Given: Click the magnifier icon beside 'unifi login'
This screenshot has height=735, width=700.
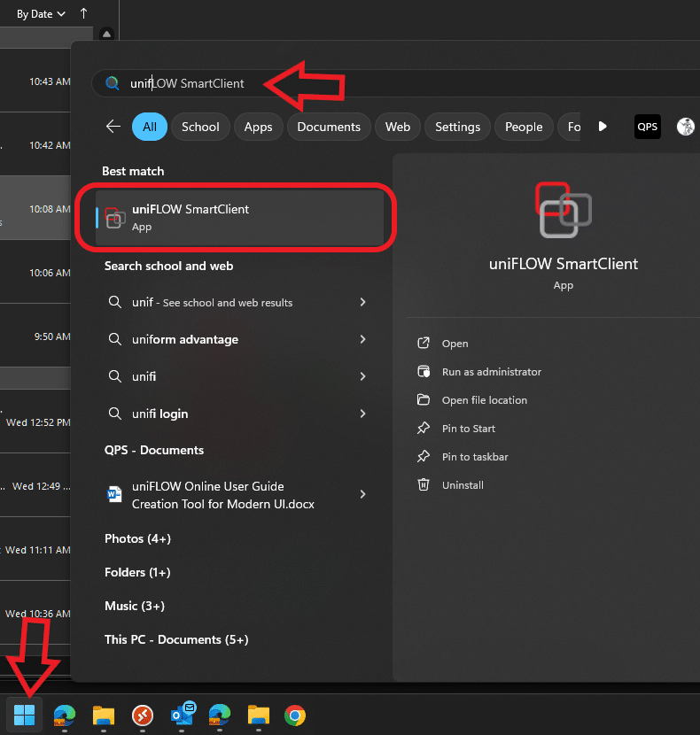Looking at the screenshot, I should click(115, 414).
